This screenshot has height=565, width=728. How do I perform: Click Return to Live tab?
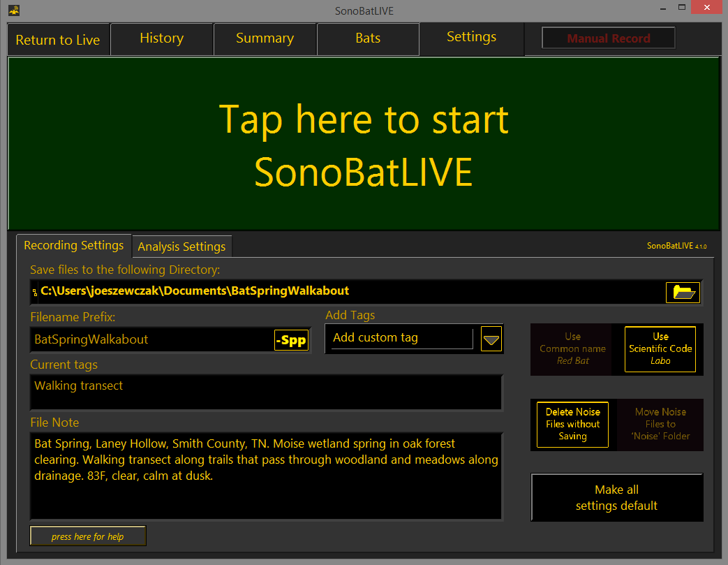point(58,40)
